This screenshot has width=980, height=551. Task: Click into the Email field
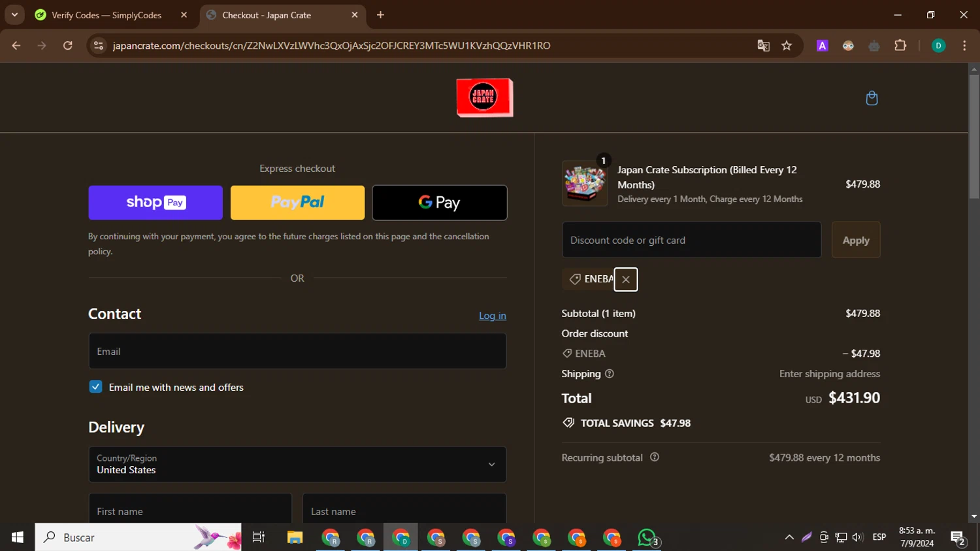297,352
